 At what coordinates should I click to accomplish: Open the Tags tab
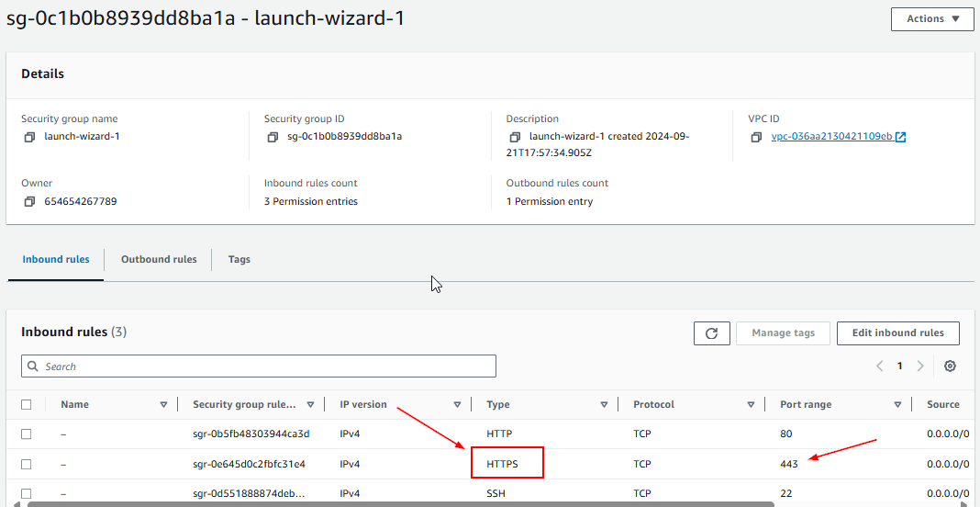coord(239,259)
